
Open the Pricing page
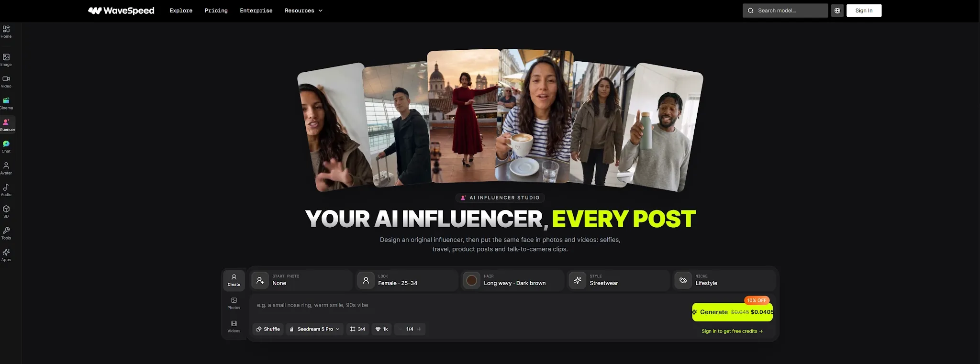(x=216, y=11)
